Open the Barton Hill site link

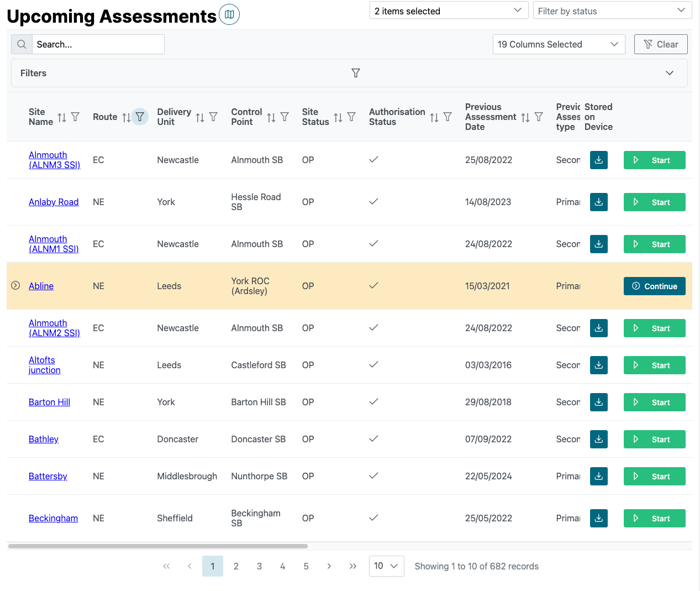49,402
